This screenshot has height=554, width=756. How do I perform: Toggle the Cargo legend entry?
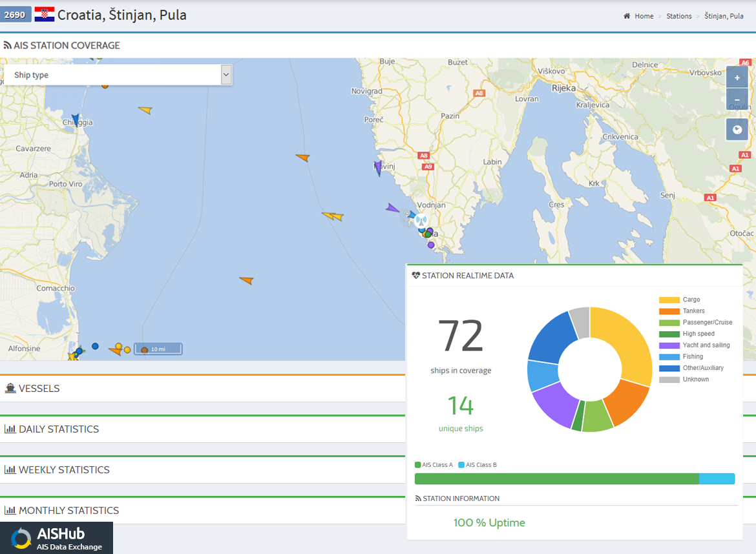click(688, 299)
